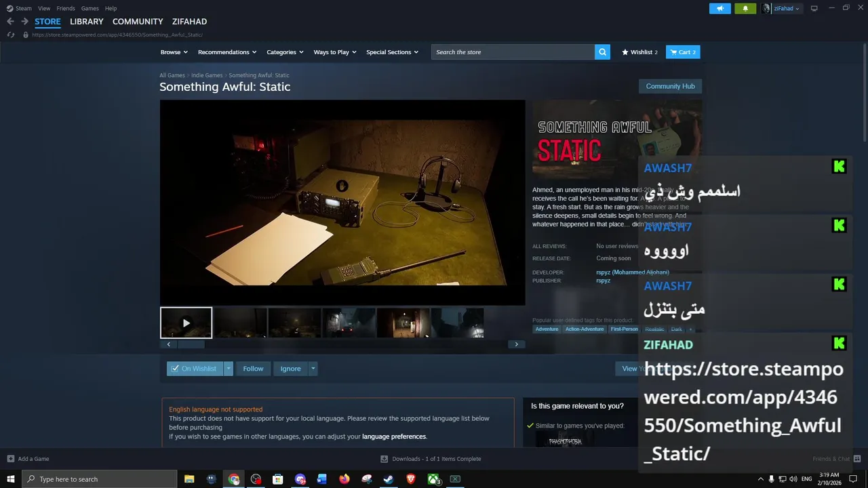Add a Game plus icon

pos(10,459)
